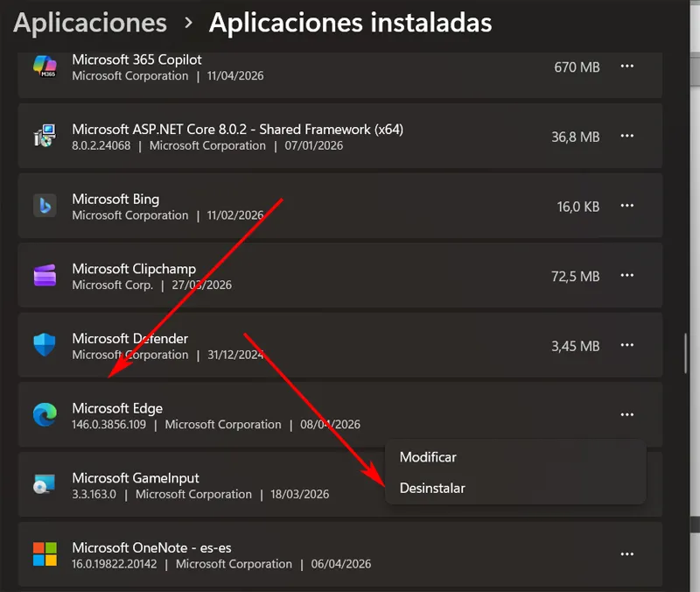This screenshot has height=592, width=700.
Task: Click the Microsoft 365 Copilot app icon
Action: click(x=45, y=67)
